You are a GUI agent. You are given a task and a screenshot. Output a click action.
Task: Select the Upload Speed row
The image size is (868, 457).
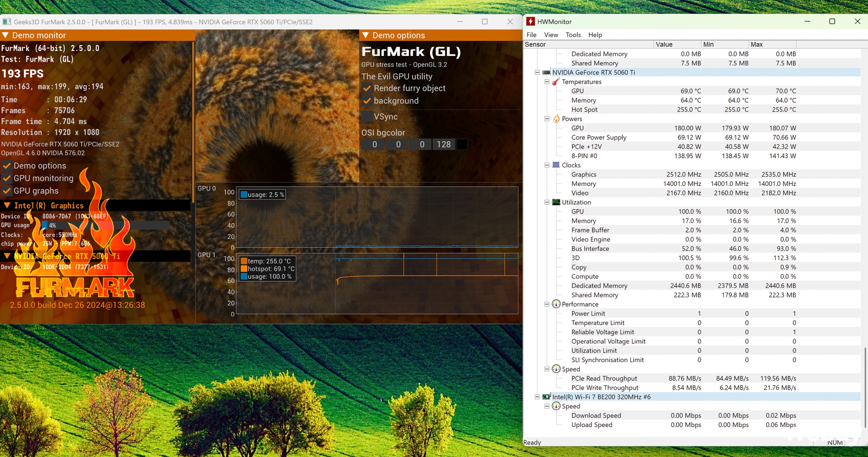(x=692, y=424)
